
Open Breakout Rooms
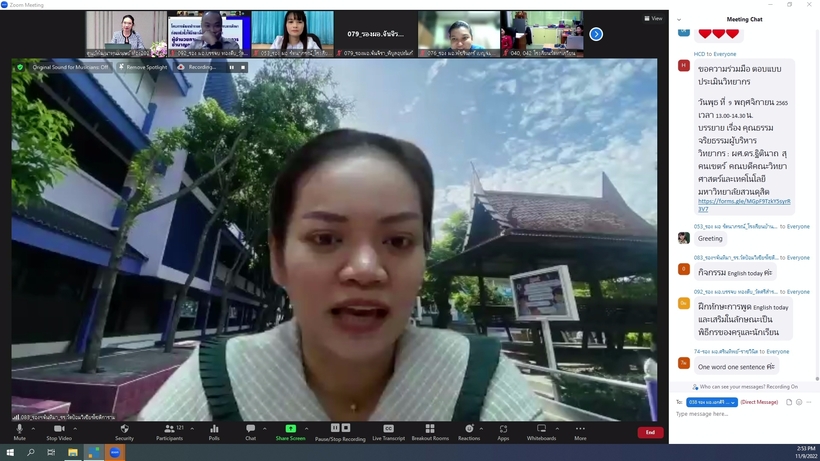(x=430, y=432)
